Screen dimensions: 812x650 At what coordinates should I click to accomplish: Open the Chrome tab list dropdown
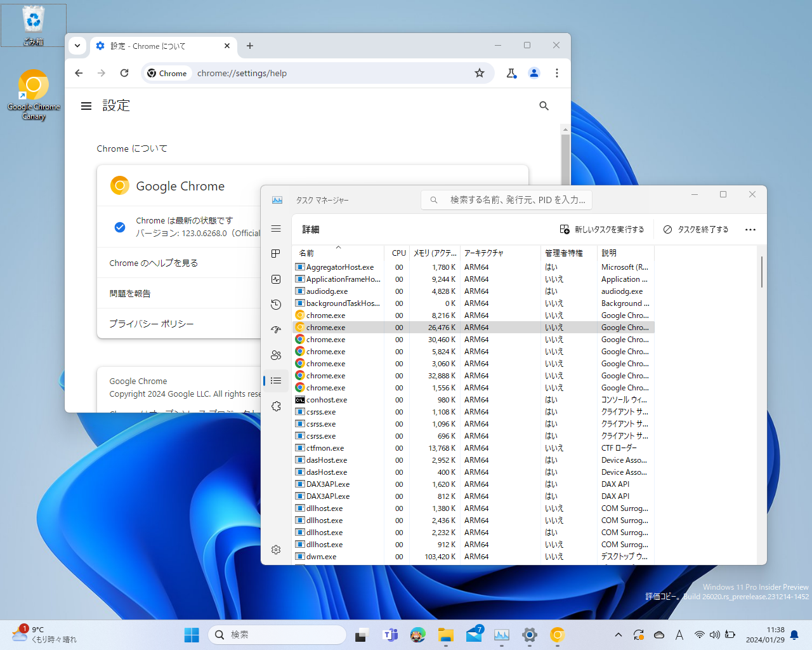[x=77, y=46]
